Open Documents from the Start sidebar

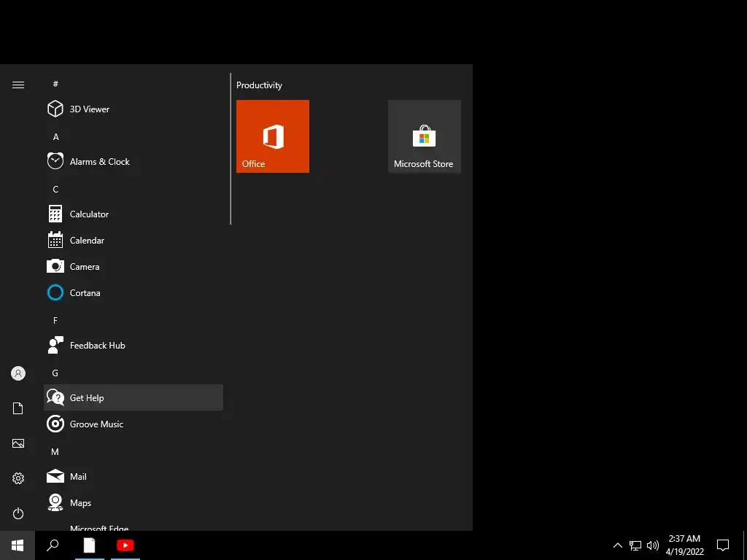pos(18,408)
